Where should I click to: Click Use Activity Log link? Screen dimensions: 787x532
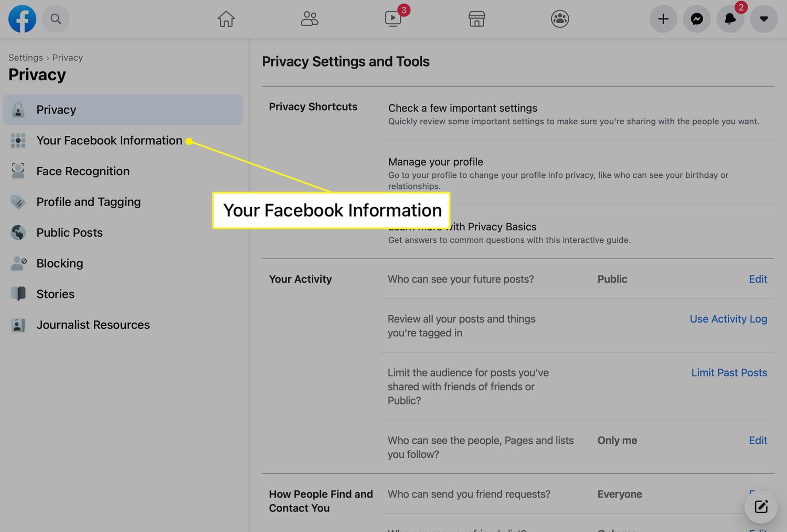click(x=728, y=319)
